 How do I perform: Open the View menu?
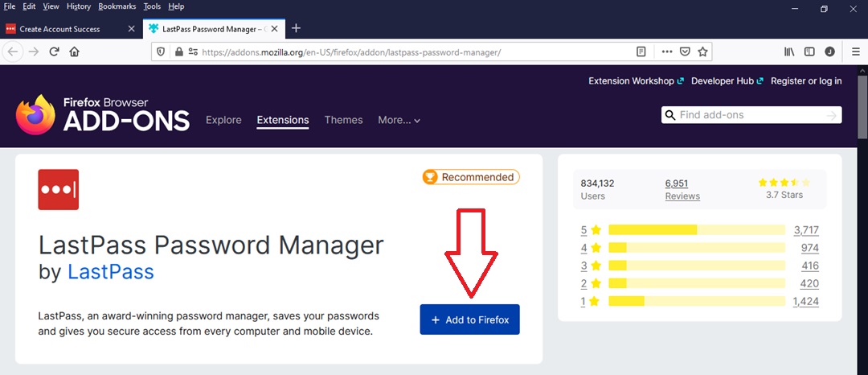(x=51, y=6)
